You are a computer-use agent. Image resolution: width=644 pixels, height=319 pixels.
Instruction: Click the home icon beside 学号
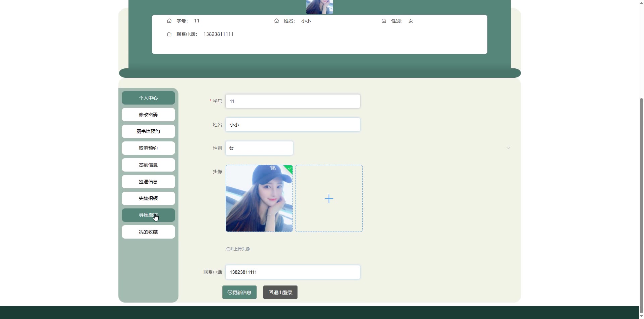[x=169, y=21]
